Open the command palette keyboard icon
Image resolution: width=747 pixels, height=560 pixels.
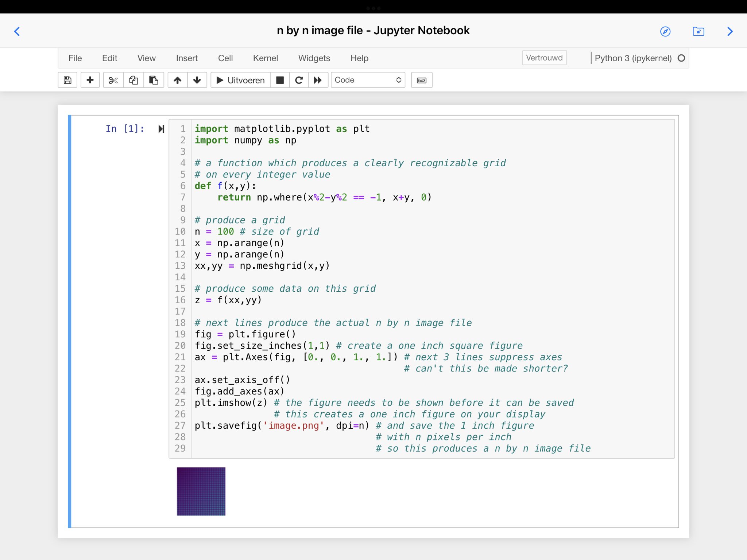(x=422, y=80)
